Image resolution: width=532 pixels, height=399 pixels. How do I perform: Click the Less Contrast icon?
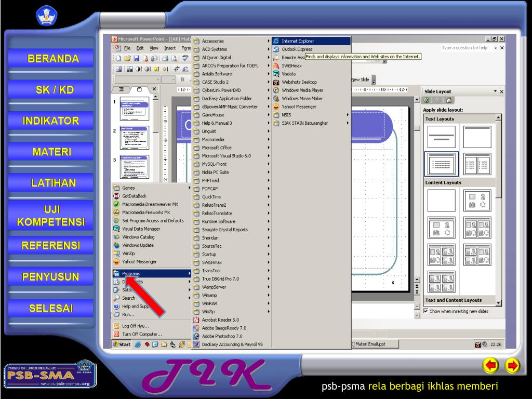point(148,69)
